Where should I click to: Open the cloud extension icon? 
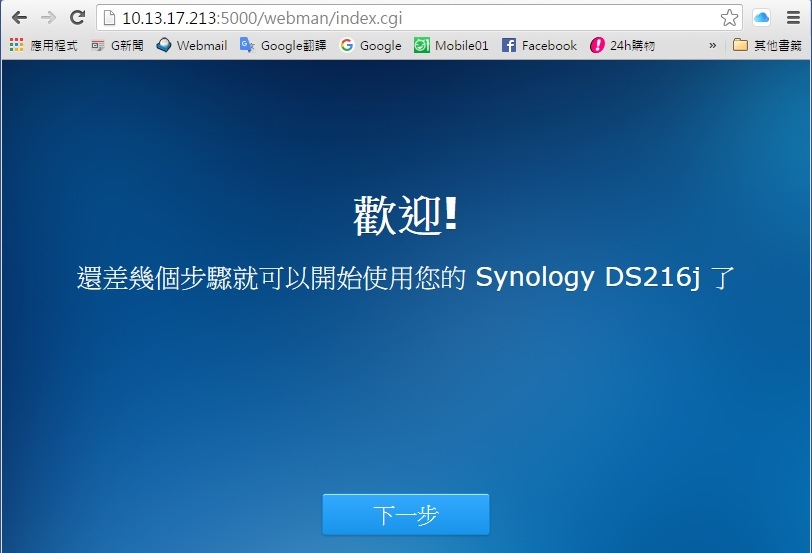tap(761, 18)
